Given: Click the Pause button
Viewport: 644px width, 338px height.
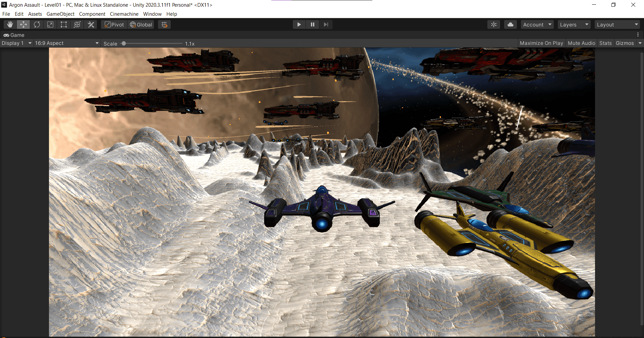Looking at the screenshot, I should pyautogui.click(x=313, y=24).
